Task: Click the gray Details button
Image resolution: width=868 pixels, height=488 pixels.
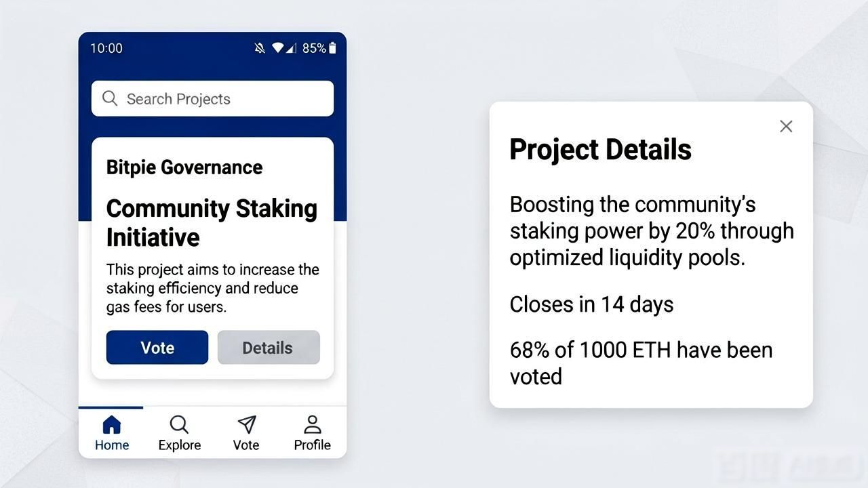Action: tap(269, 348)
